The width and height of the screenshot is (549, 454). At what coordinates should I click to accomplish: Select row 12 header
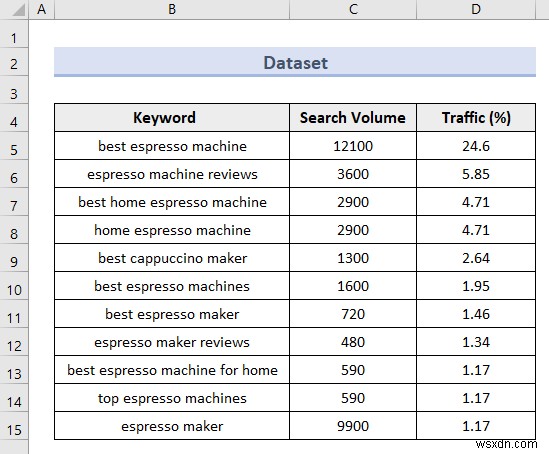[14, 342]
